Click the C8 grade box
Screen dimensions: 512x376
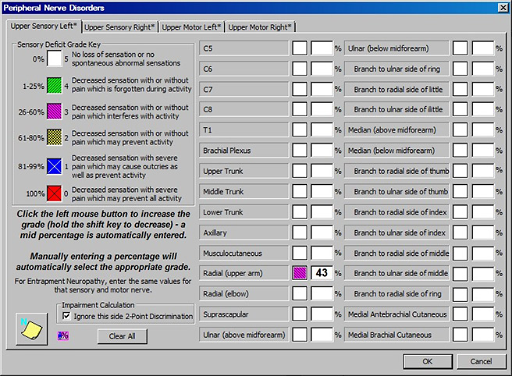(x=300, y=110)
